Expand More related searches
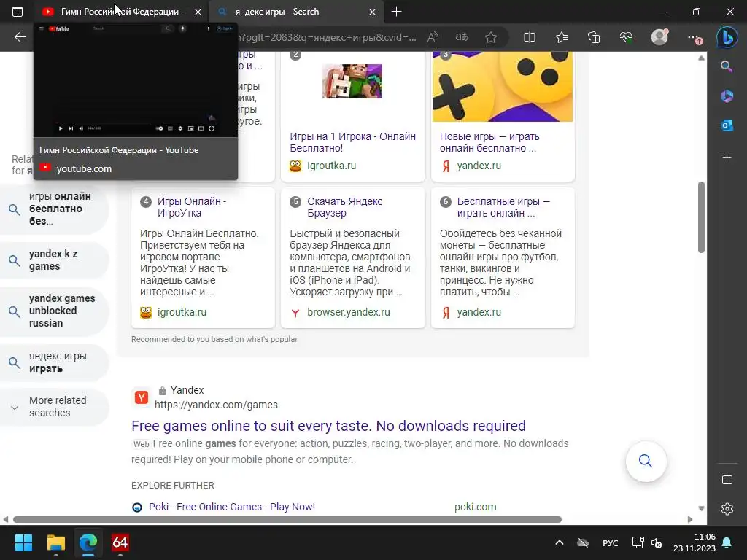 [54, 406]
